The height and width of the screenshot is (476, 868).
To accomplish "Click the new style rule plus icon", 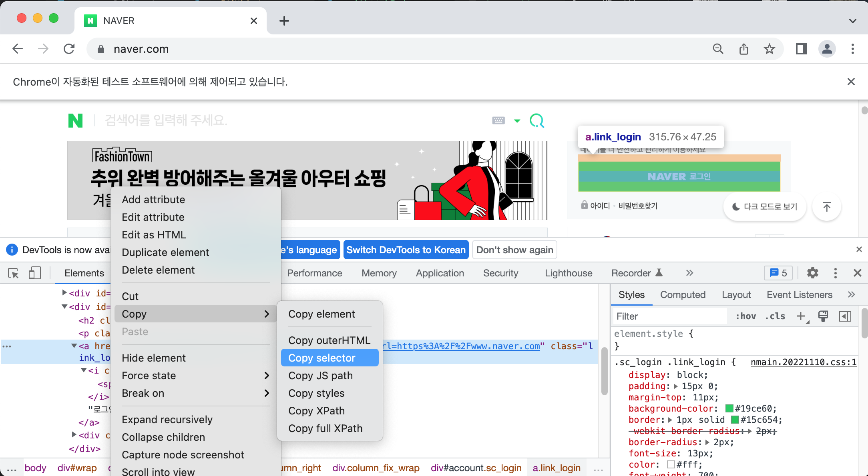I will tap(801, 316).
